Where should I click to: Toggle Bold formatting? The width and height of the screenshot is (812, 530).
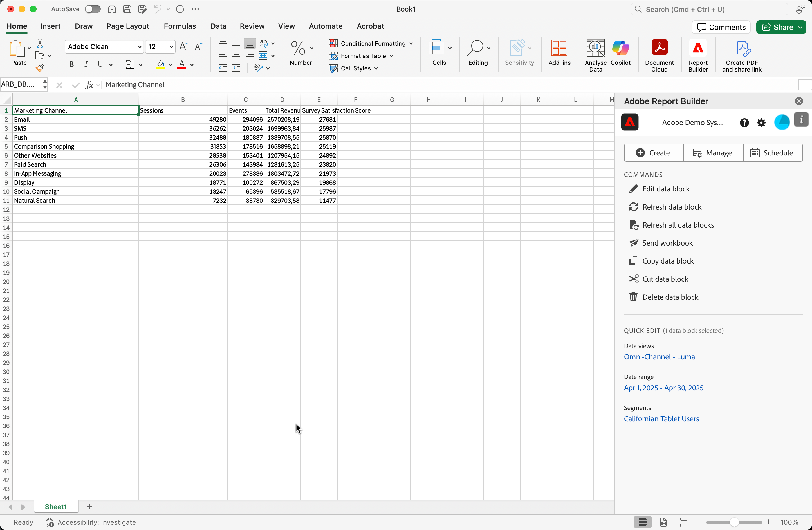point(71,64)
